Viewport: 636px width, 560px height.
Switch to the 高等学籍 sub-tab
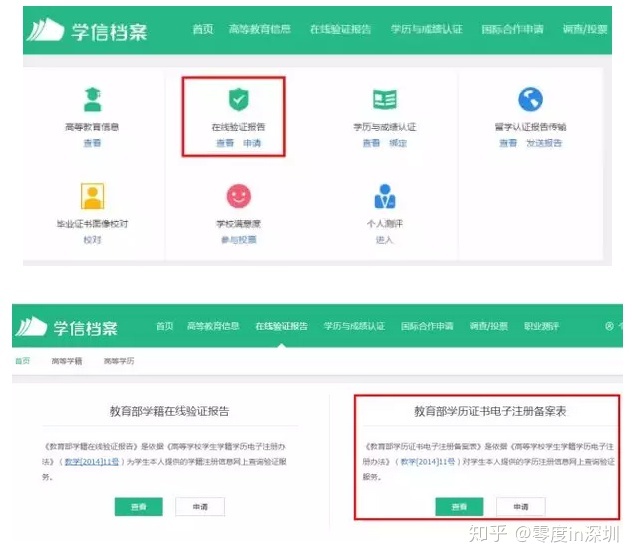click(67, 360)
